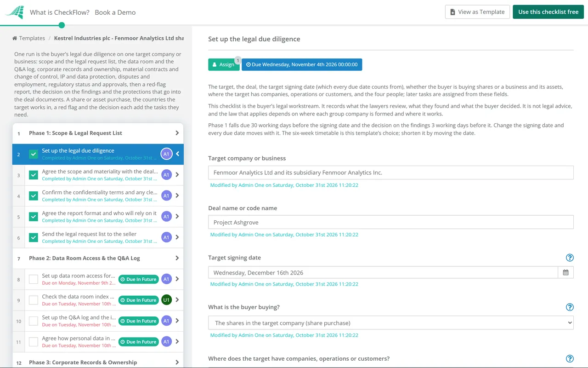Open Kestrel Industries plc breadcrumb title
The width and height of the screenshot is (588, 368).
[x=119, y=38]
